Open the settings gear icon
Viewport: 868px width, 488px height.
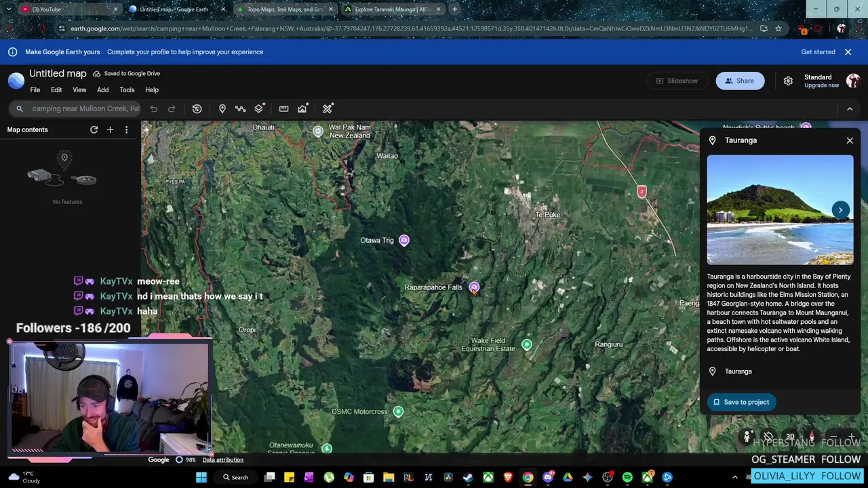pyautogui.click(x=788, y=81)
